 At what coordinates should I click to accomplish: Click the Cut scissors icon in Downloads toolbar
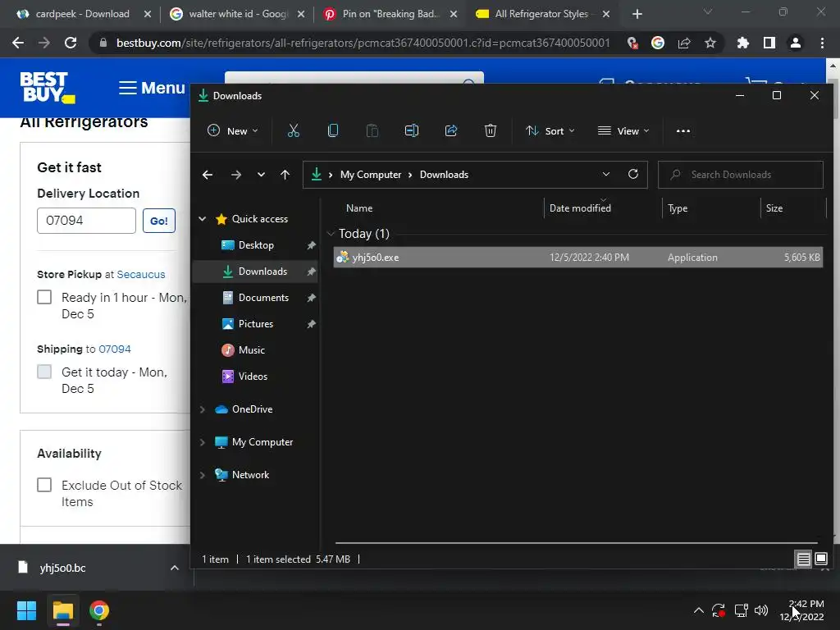coord(293,130)
